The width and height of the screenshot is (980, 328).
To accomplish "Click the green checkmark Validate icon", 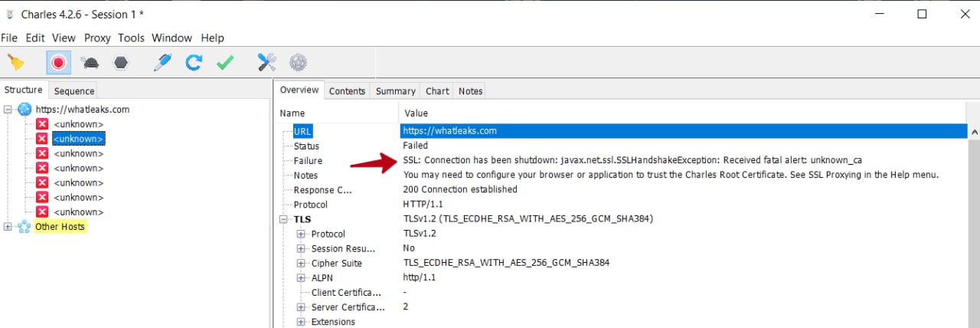I will [x=225, y=63].
